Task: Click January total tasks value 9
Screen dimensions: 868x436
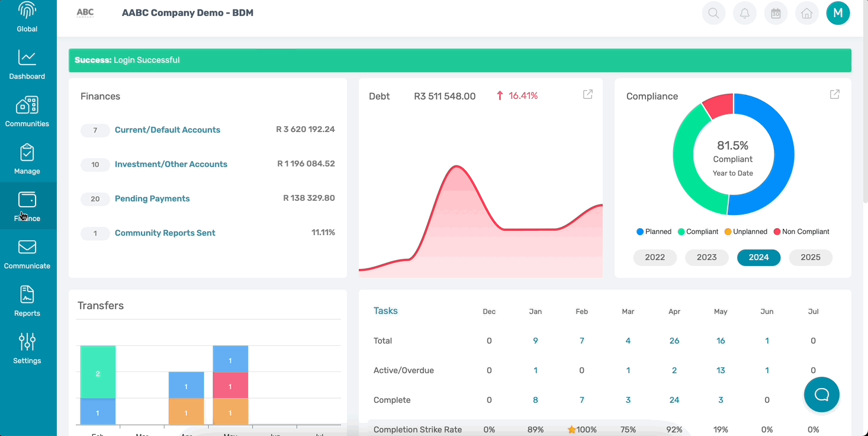Action: point(535,341)
